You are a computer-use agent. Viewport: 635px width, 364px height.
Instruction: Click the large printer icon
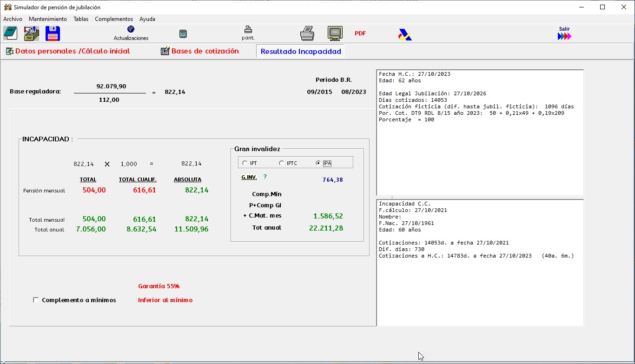[x=307, y=33]
